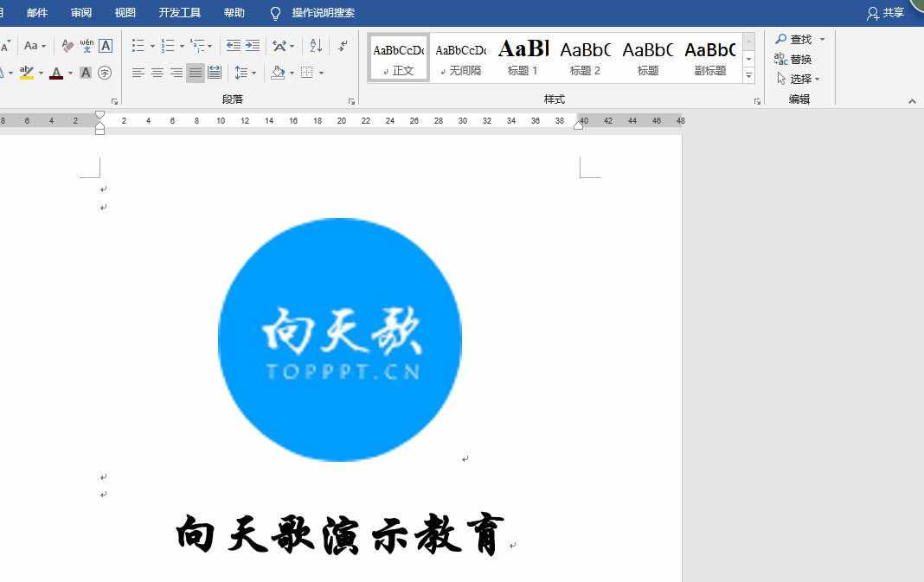Click the 操作说明搜索 search box

[324, 12]
